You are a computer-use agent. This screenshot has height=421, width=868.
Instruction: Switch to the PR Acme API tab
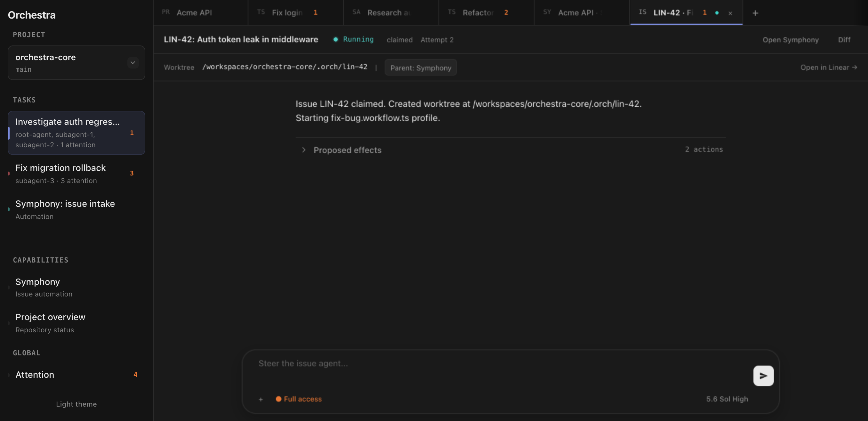[x=200, y=12]
